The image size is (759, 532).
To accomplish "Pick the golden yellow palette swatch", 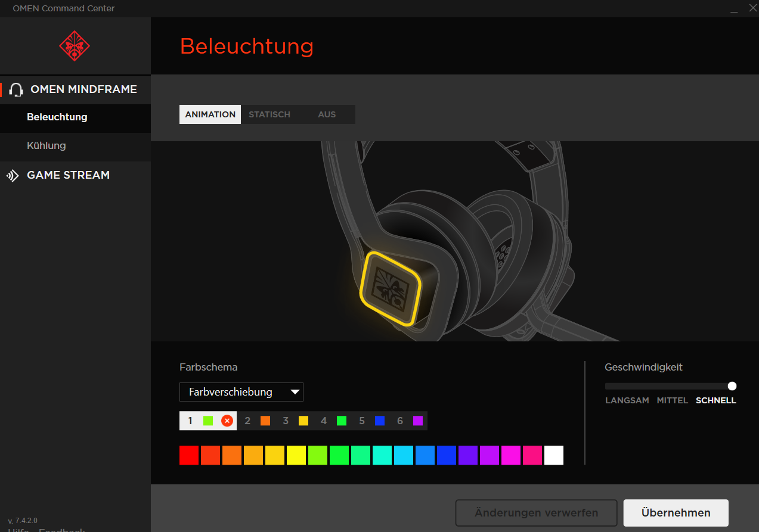I will pos(275,455).
